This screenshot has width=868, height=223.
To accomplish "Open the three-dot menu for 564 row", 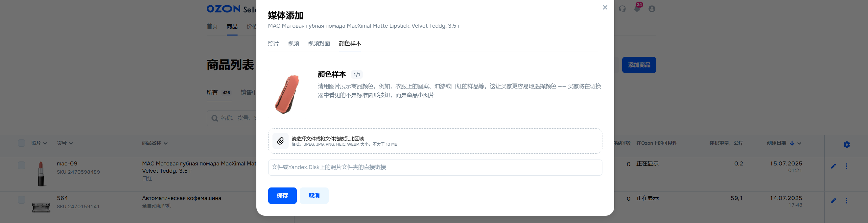I will [x=846, y=201].
